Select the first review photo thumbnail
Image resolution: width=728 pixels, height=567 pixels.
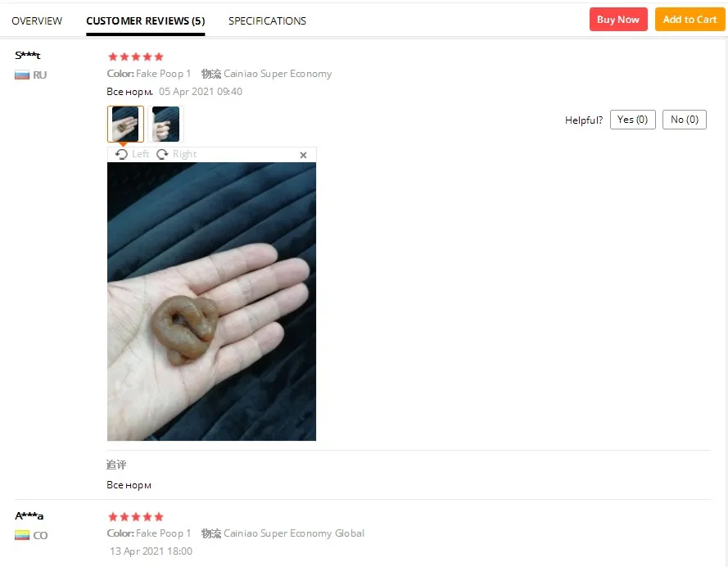pyautogui.click(x=125, y=124)
